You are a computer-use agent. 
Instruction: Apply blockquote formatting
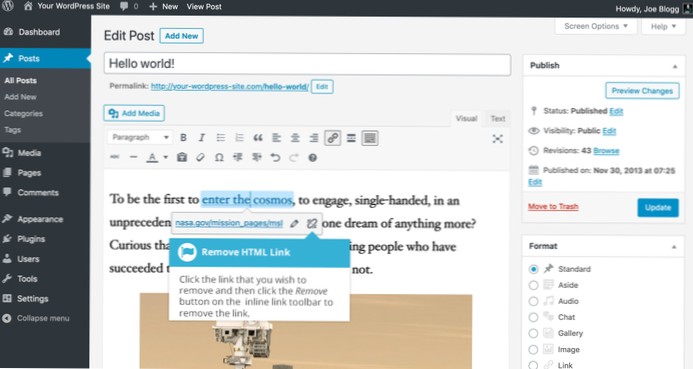pos(258,138)
